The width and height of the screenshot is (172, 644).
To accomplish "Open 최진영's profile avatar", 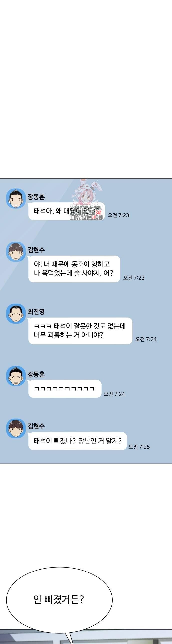I will coord(16,314).
